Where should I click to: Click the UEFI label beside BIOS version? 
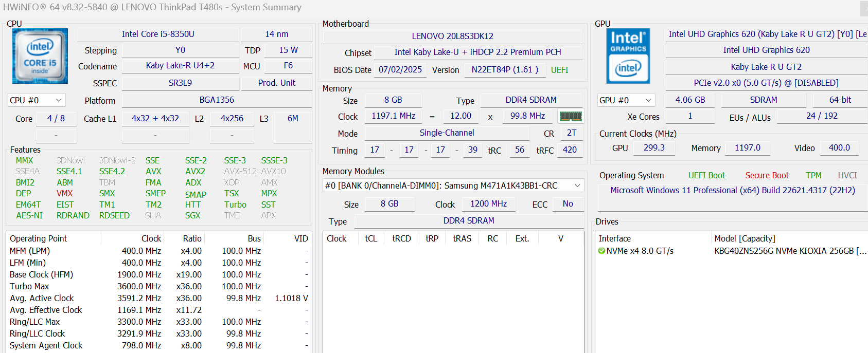click(x=559, y=70)
